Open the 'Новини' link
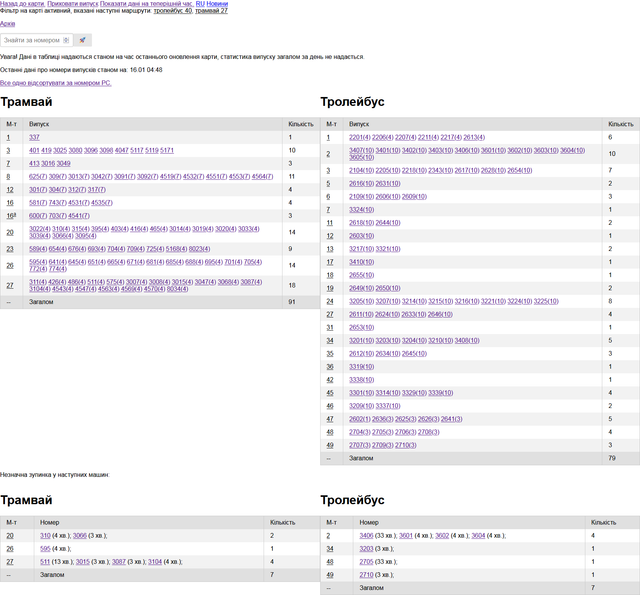Screen dimensions: 640x595 [217, 4]
